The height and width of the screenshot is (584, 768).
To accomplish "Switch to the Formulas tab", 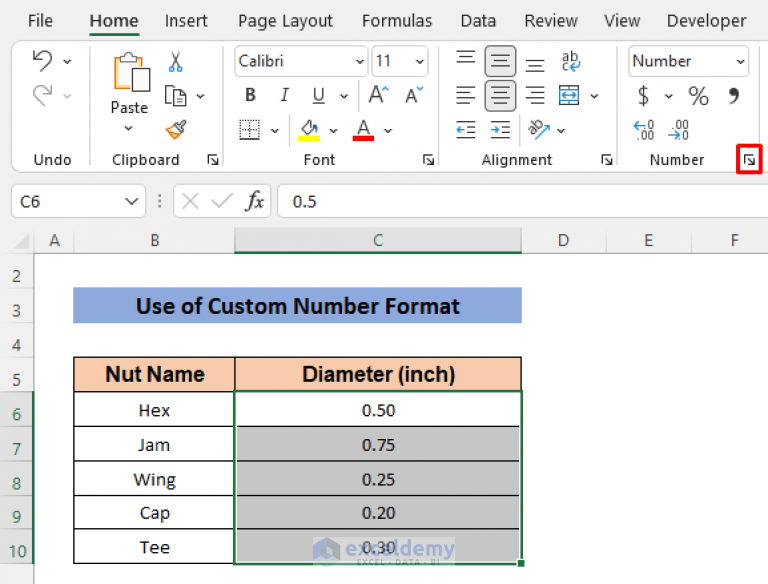I will click(x=397, y=21).
